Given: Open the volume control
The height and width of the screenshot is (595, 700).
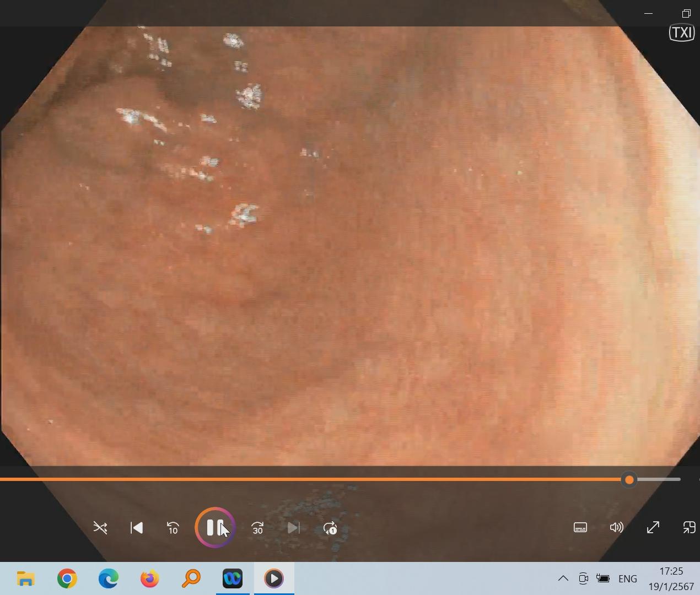Looking at the screenshot, I should tap(617, 527).
